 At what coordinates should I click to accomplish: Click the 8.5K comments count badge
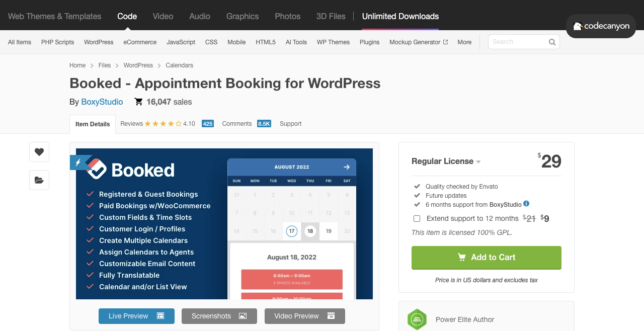coord(264,124)
